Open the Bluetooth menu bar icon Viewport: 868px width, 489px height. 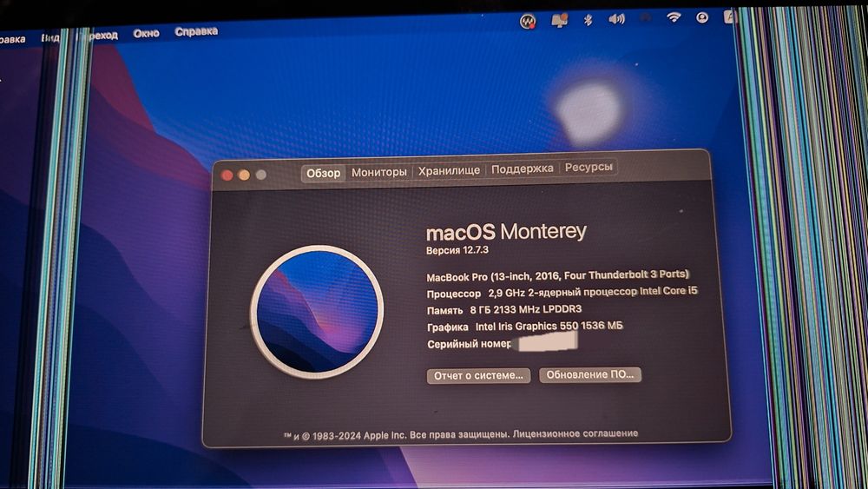[x=588, y=20]
